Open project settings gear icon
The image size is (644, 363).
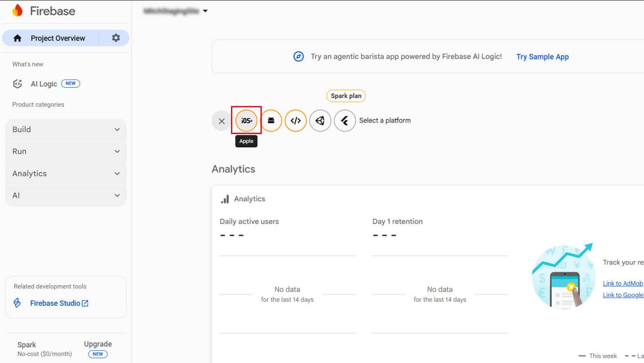pyautogui.click(x=116, y=38)
